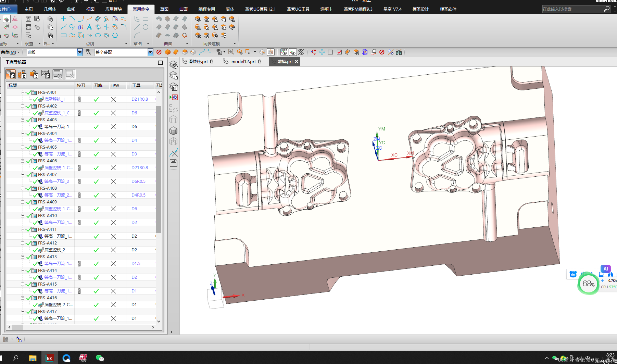
Task: Click the sketch Line tool
Action: click(x=137, y=27)
